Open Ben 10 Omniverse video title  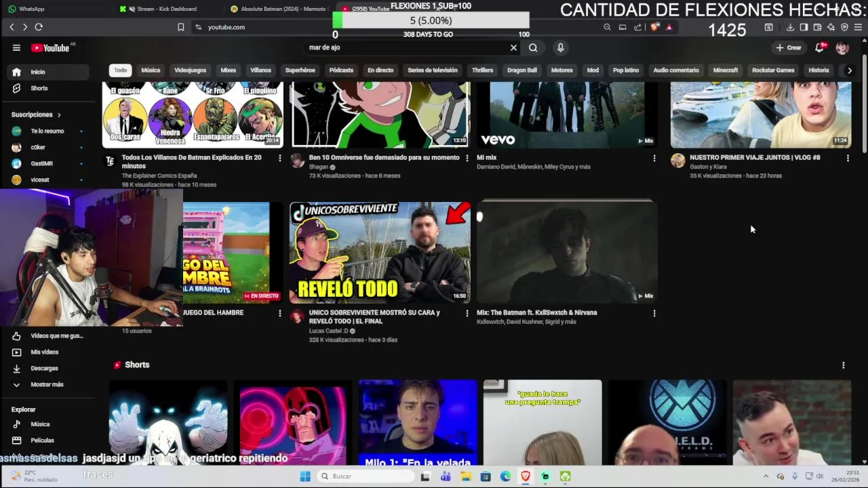(x=384, y=157)
